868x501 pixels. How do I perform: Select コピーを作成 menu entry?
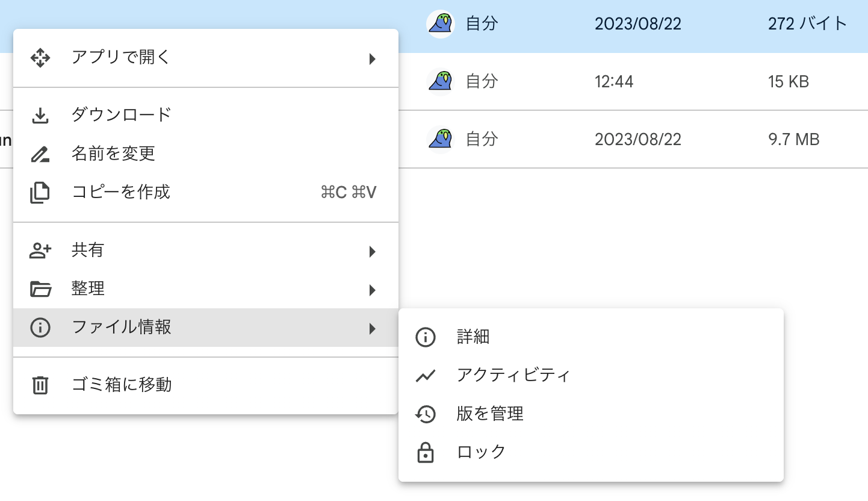pos(206,192)
